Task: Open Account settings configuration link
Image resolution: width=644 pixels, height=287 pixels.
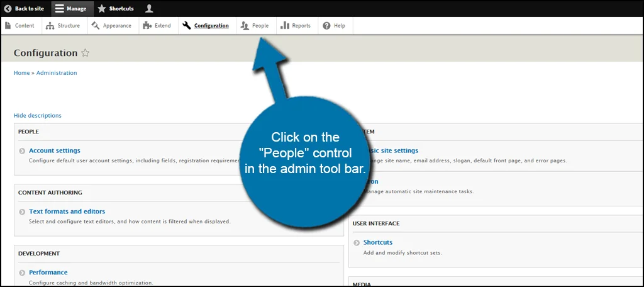Action: coord(55,150)
